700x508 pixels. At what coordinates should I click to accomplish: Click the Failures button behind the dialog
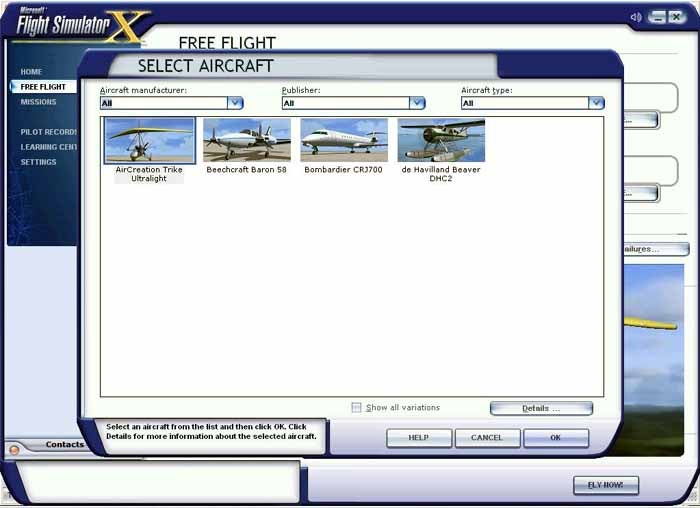(655, 249)
